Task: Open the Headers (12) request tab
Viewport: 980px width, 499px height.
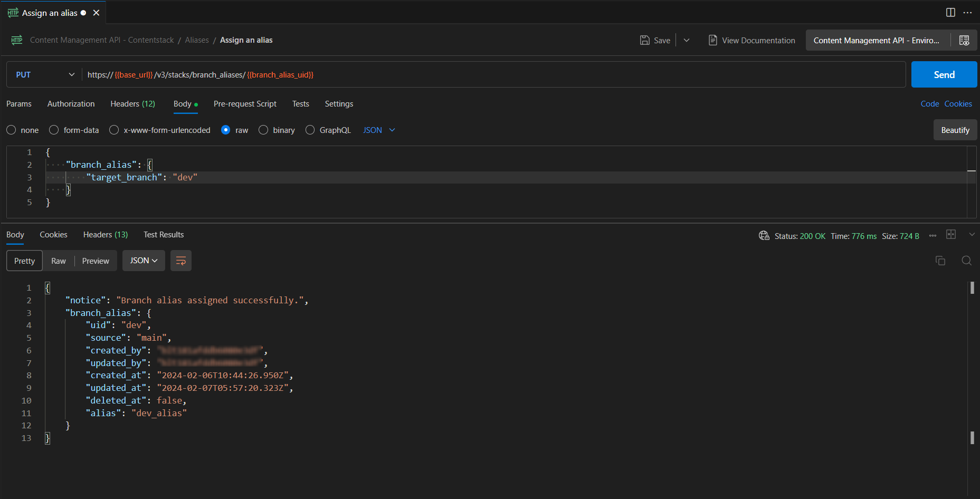Action: [x=133, y=104]
